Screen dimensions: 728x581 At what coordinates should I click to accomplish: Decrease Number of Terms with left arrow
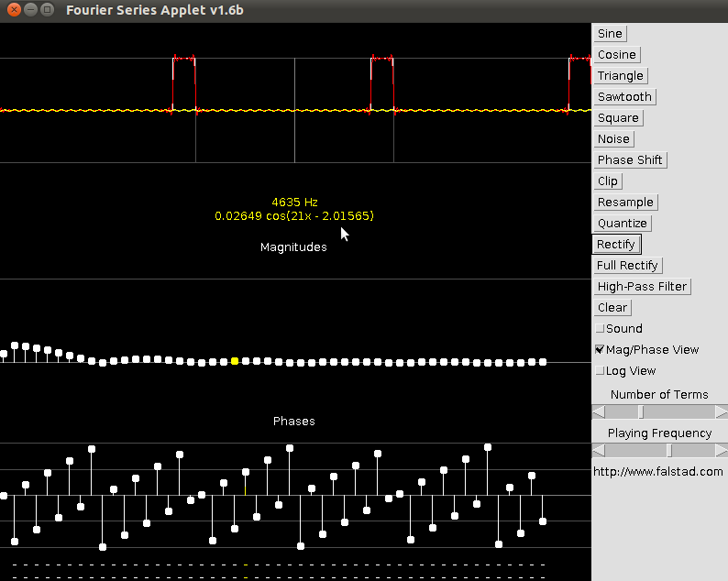(x=599, y=411)
